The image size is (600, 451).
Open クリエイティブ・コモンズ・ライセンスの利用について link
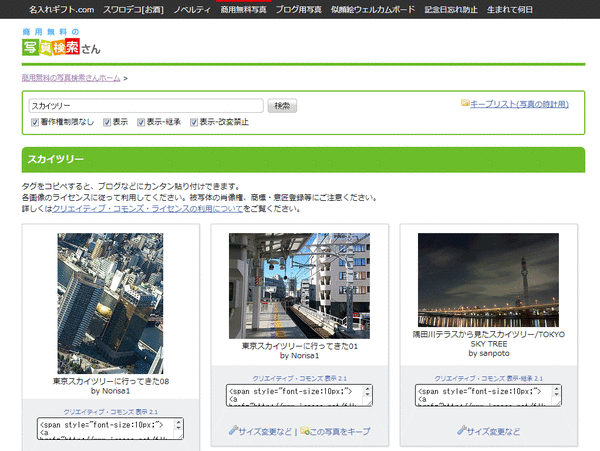pos(148,209)
